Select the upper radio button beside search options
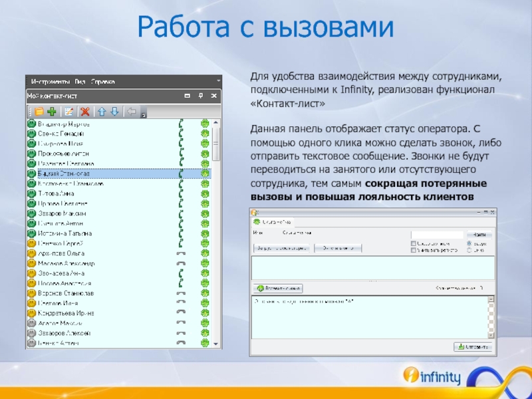 point(469,243)
